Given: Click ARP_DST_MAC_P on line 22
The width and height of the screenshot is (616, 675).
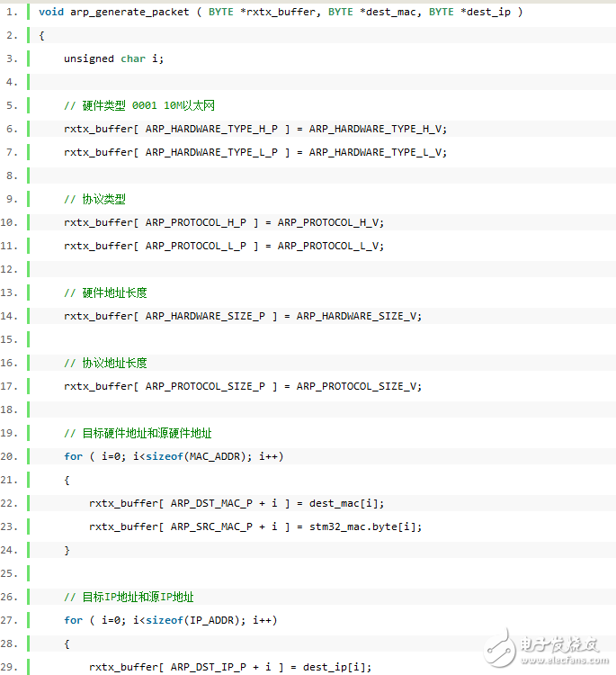Looking at the screenshot, I should 211,503.
